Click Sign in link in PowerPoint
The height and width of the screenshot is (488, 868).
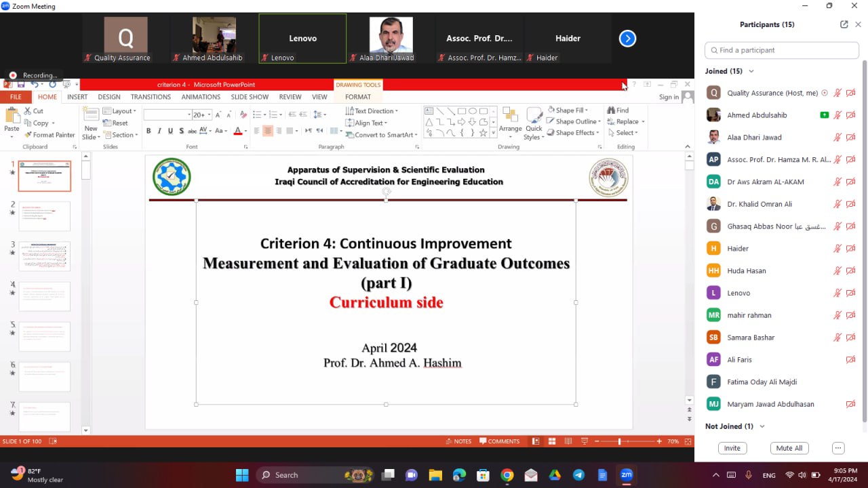point(669,97)
